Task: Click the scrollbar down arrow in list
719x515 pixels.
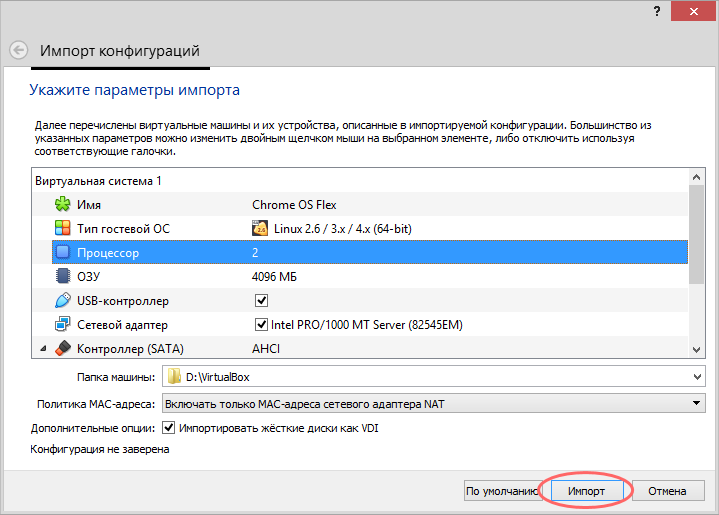Action: point(696,349)
